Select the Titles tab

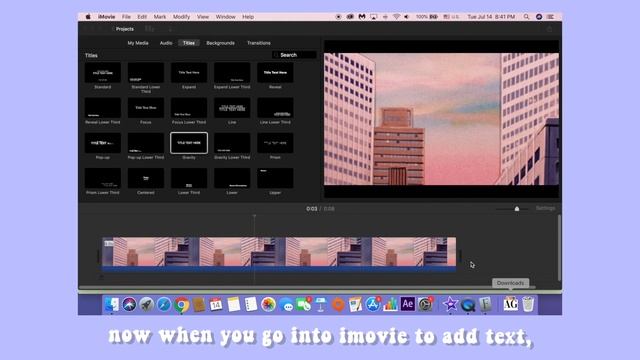189,43
